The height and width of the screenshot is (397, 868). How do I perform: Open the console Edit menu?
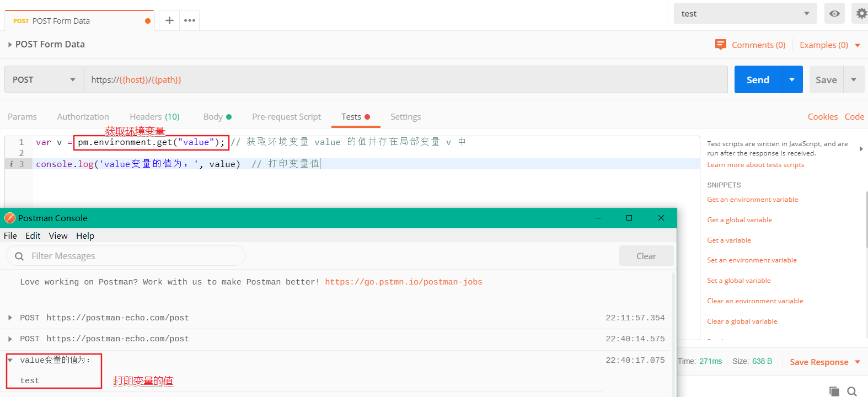(33, 235)
